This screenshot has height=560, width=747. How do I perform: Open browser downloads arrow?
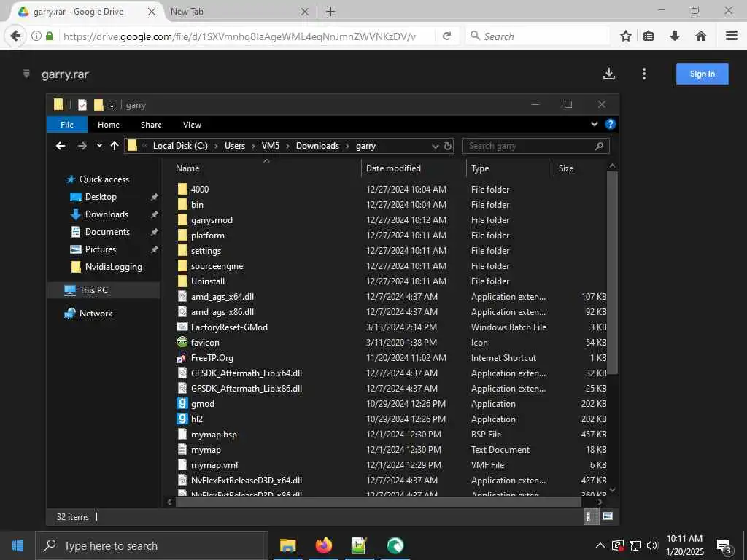point(675,36)
